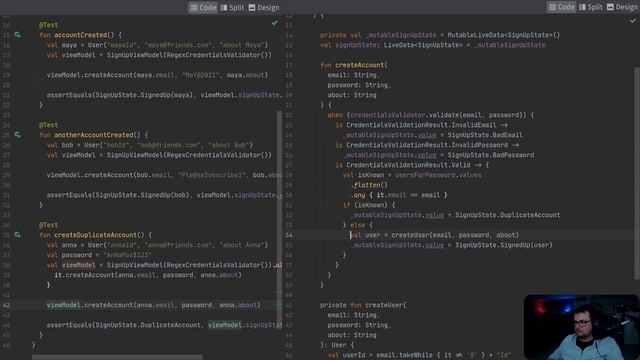Click the '.flatten()' call line
Screen dimensions: 640x360
click(369, 185)
